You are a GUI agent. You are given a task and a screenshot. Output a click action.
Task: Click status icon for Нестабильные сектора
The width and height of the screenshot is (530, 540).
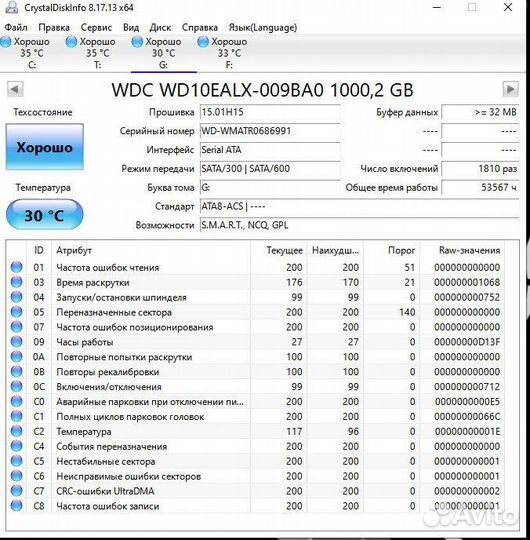17,461
